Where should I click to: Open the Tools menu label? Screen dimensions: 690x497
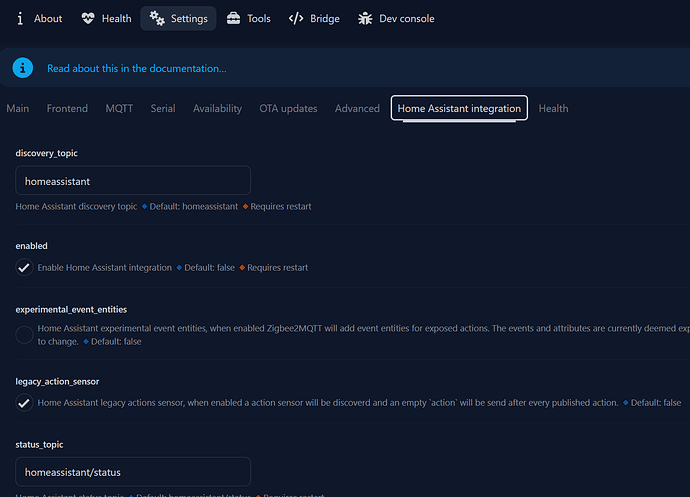coord(259,18)
